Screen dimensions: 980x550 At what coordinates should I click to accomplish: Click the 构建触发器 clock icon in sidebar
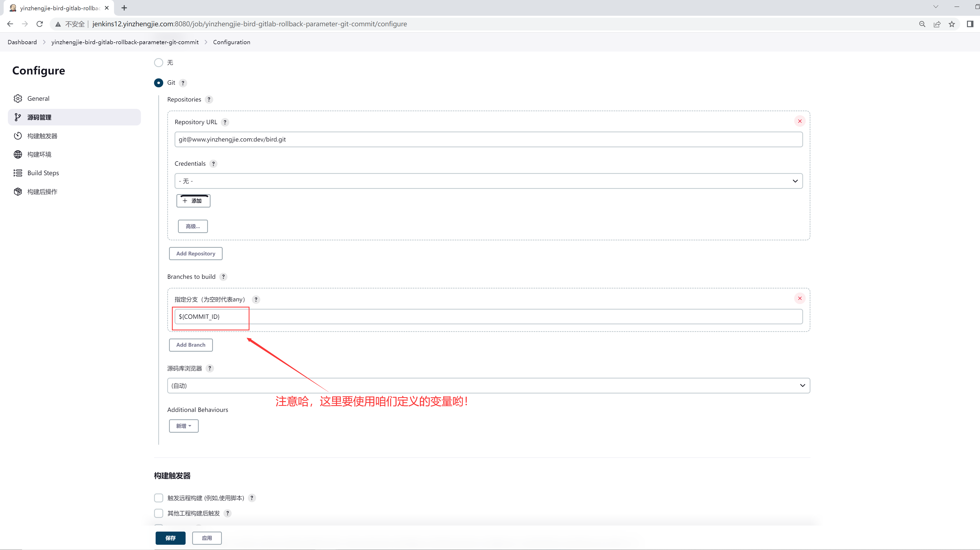[18, 136]
